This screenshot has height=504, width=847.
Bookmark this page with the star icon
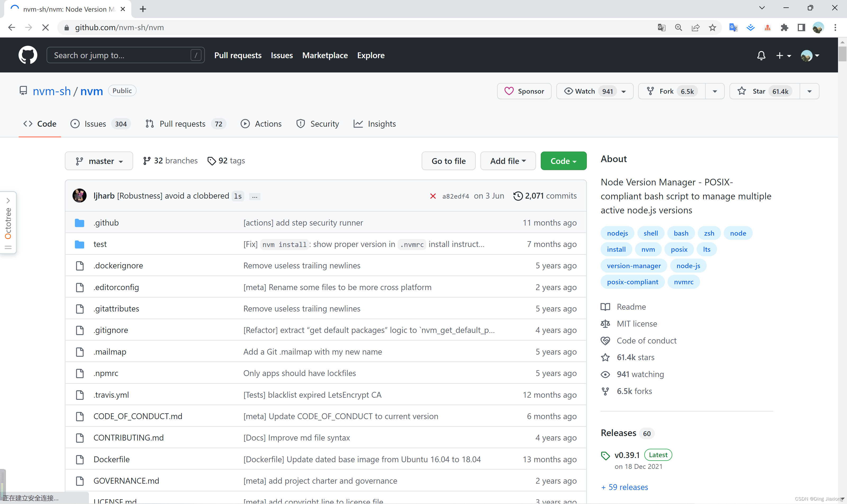point(712,28)
